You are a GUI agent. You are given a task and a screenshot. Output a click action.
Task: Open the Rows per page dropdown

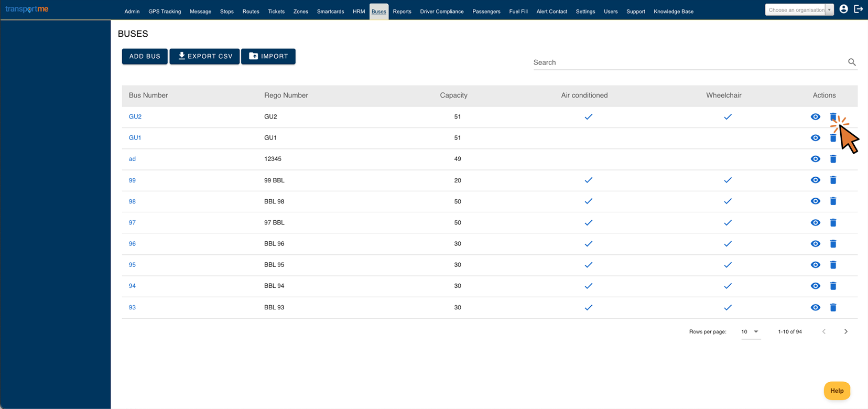tap(750, 332)
